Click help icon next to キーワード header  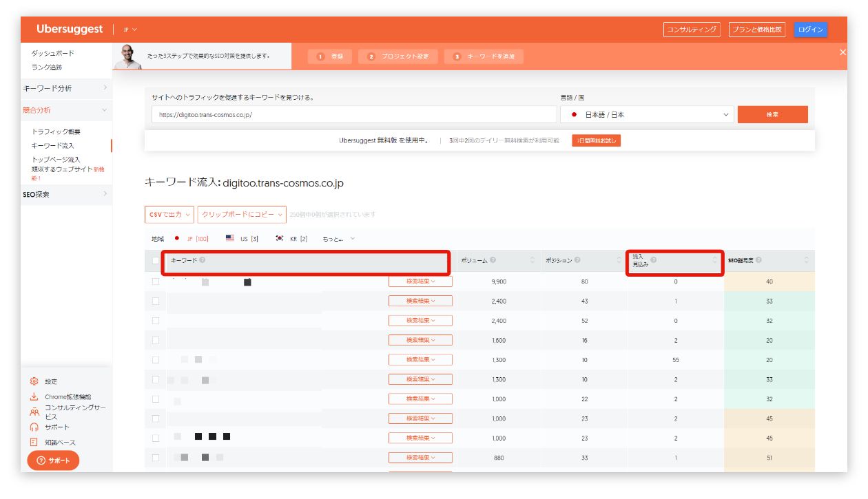pyautogui.click(x=203, y=260)
